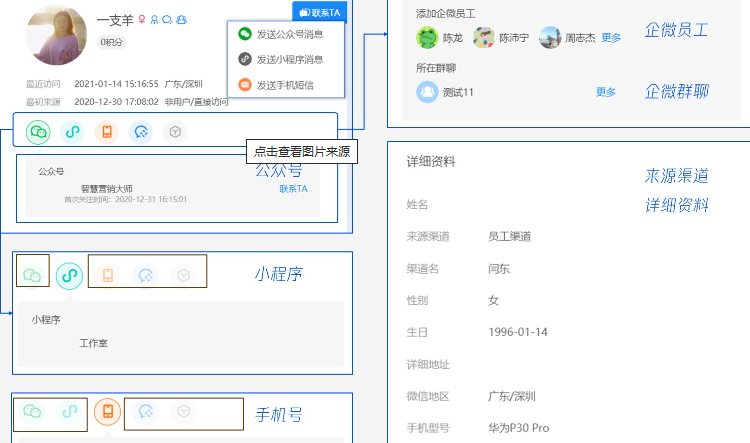This screenshot has width=750, height=443.
Task: Click the orange phone icon in first row
Action: coord(107,132)
